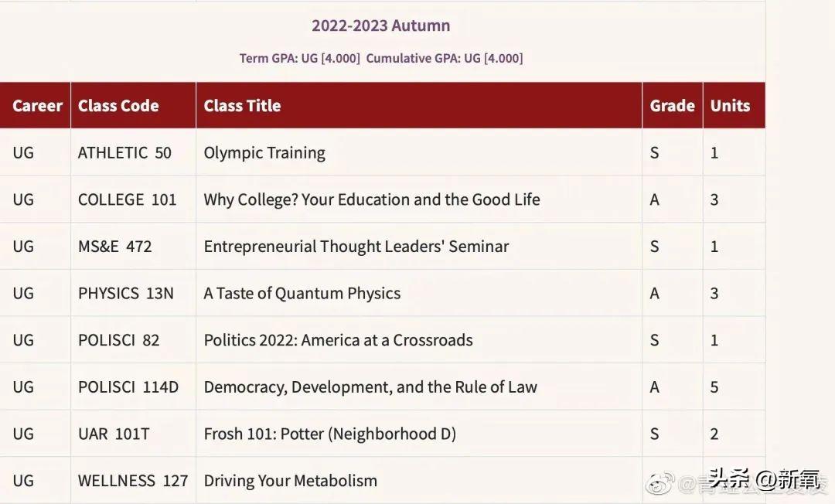Click the Term GPA summary line
835x504 pixels.
tap(380, 58)
